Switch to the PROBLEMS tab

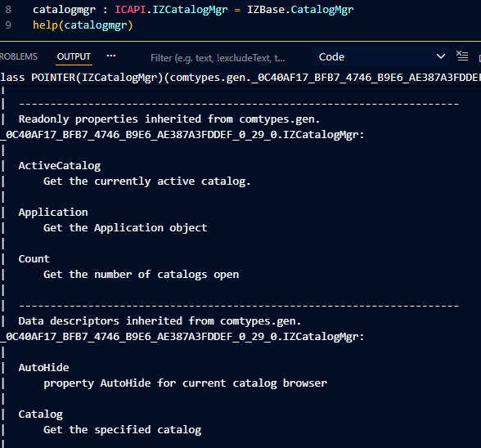point(18,56)
